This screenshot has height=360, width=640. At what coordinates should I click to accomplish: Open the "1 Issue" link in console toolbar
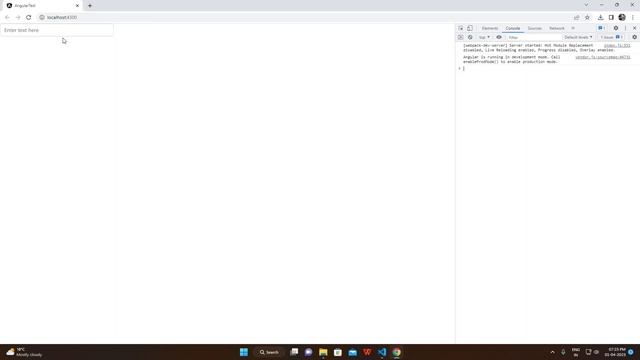click(x=611, y=37)
